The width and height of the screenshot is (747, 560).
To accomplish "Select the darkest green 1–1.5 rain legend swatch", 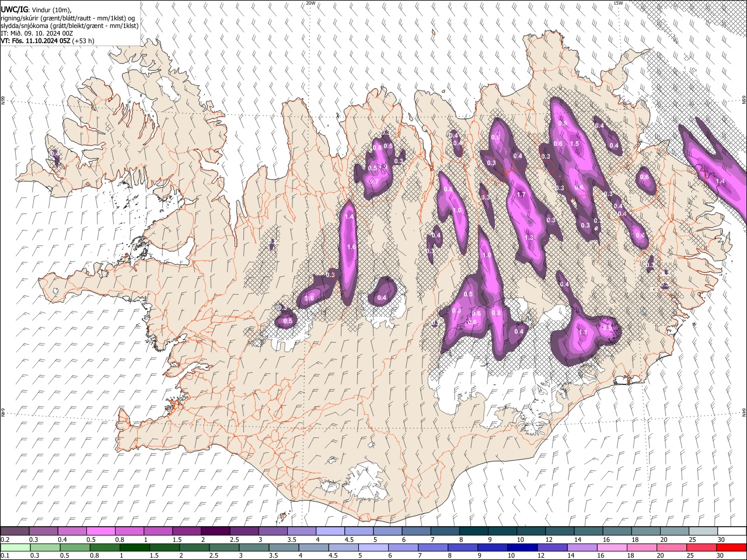I will tap(135, 548).
